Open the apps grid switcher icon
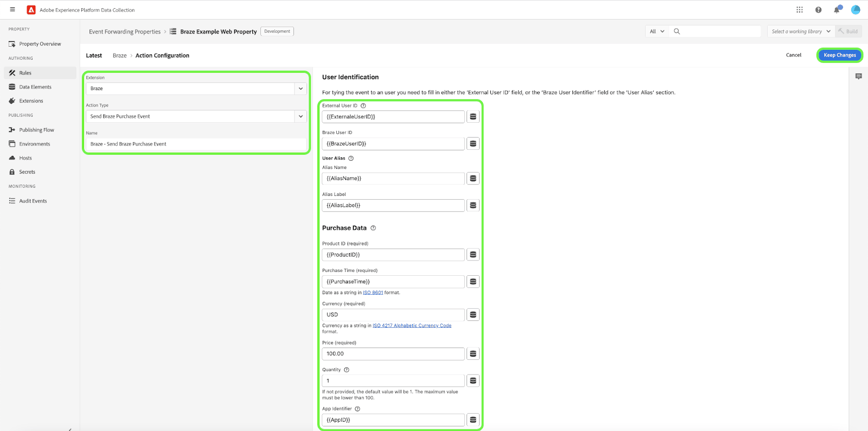Screen dimensions: 868x431 [799, 10]
